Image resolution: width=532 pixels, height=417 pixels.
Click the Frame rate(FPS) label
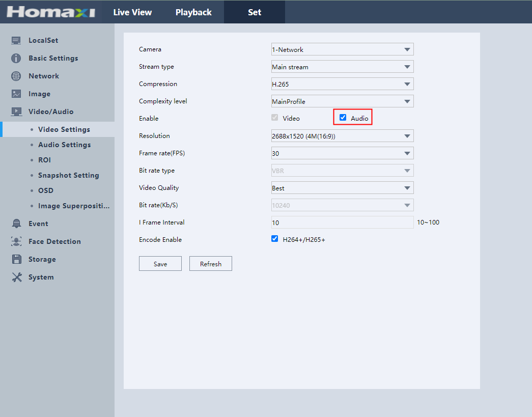click(162, 153)
